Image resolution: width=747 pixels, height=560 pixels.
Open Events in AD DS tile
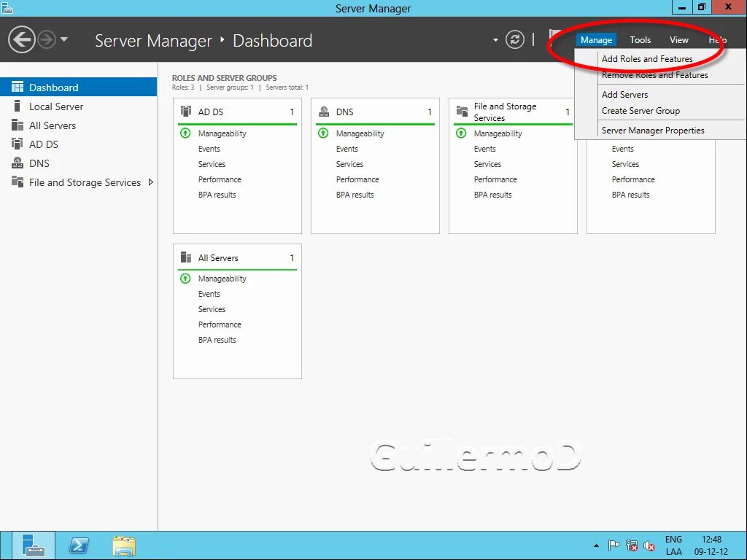tap(209, 149)
